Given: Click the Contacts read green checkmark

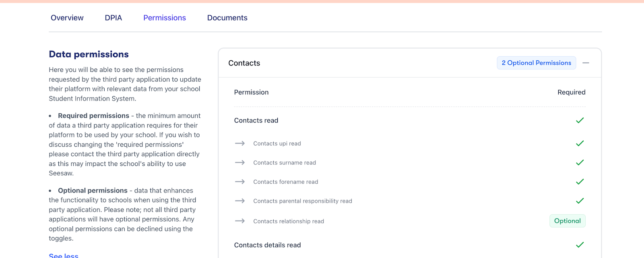Looking at the screenshot, I should coord(580,121).
